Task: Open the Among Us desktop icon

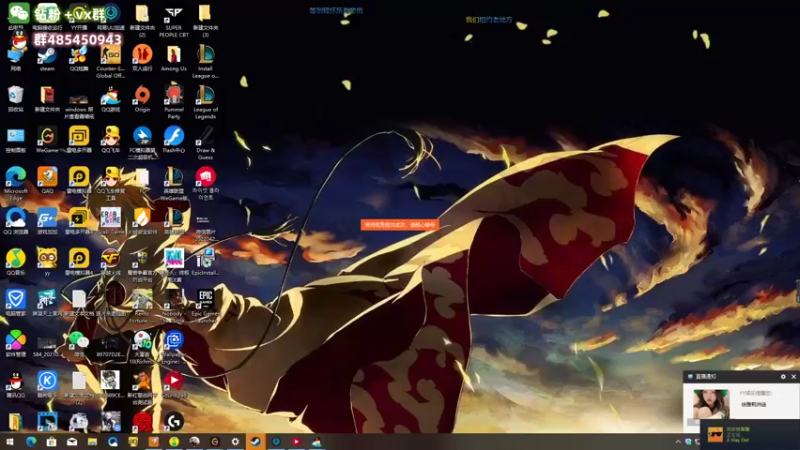Action: 173,56
